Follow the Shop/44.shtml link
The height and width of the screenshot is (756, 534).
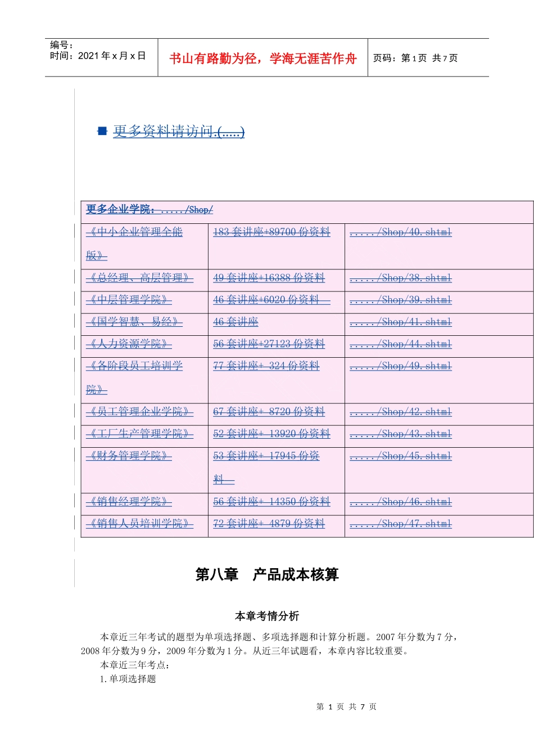click(401, 344)
